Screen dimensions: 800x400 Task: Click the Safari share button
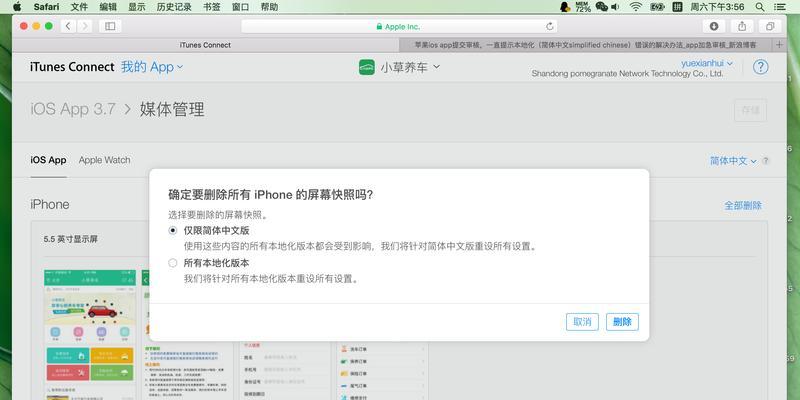pyautogui.click(x=742, y=26)
